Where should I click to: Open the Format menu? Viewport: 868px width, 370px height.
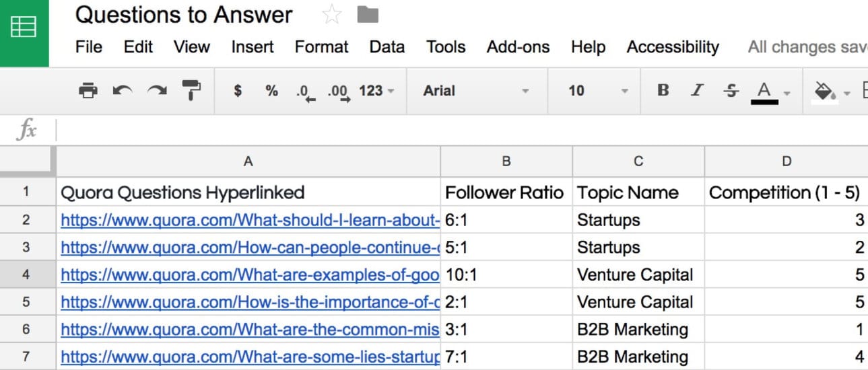click(x=321, y=47)
